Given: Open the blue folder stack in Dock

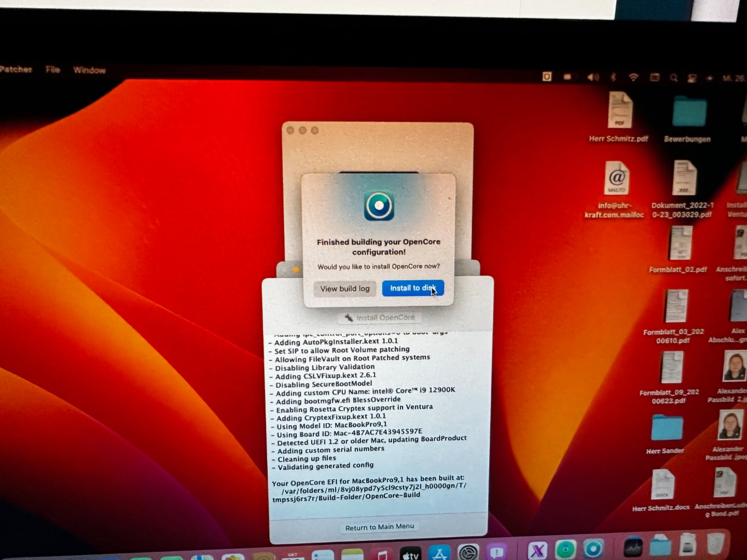Looking at the screenshot, I should coord(660,545).
